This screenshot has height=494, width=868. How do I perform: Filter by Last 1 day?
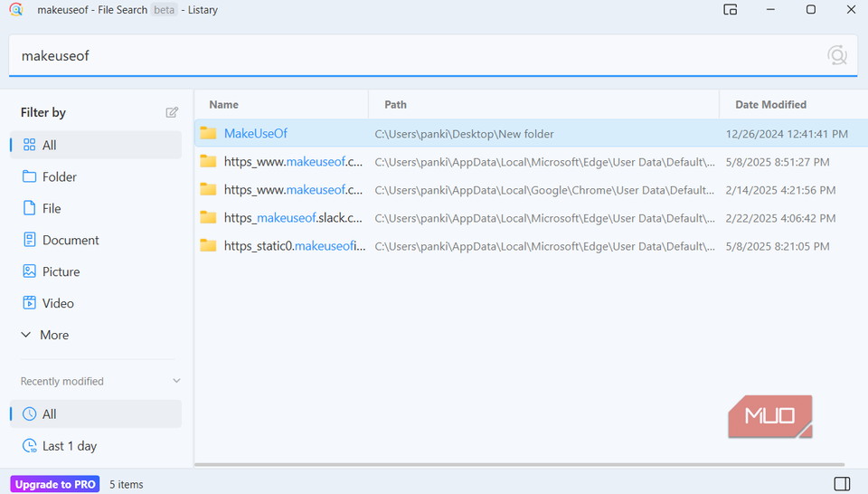tap(96, 446)
